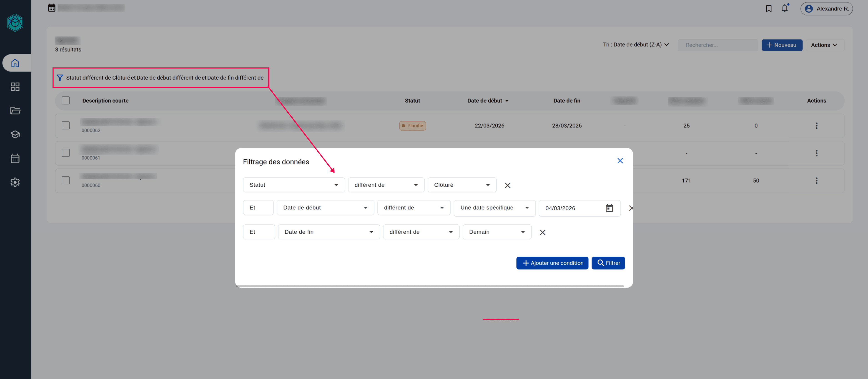Image resolution: width=868 pixels, height=379 pixels.
Task: Open the folder icon in sidebar
Action: point(15,111)
